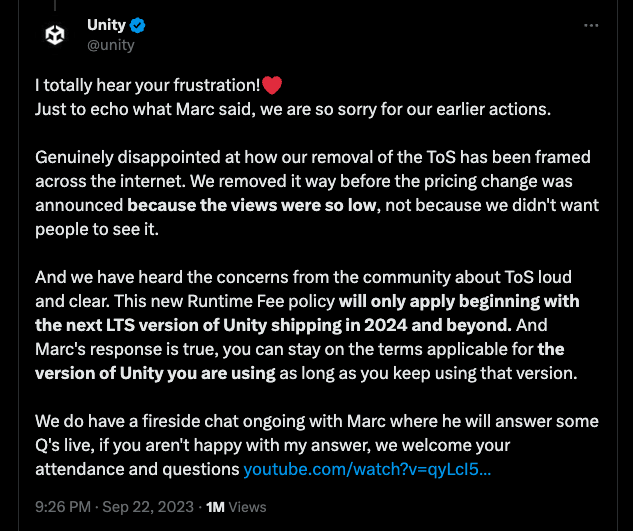Open the three-dot more options menu

click(x=591, y=25)
